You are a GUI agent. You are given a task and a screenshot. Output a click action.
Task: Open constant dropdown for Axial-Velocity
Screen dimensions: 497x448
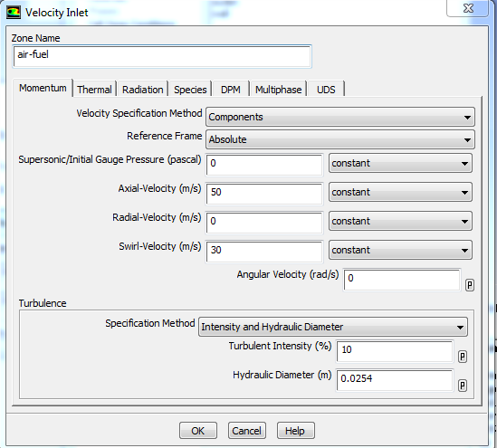[400, 192]
